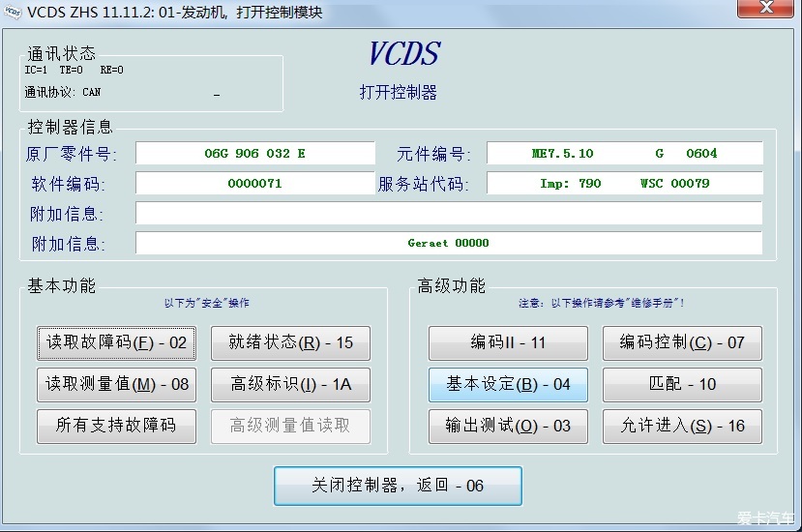Click the 软件编码 field showing 0000071
The width and height of the screenshot is (802, 532).
coord(254,184)
